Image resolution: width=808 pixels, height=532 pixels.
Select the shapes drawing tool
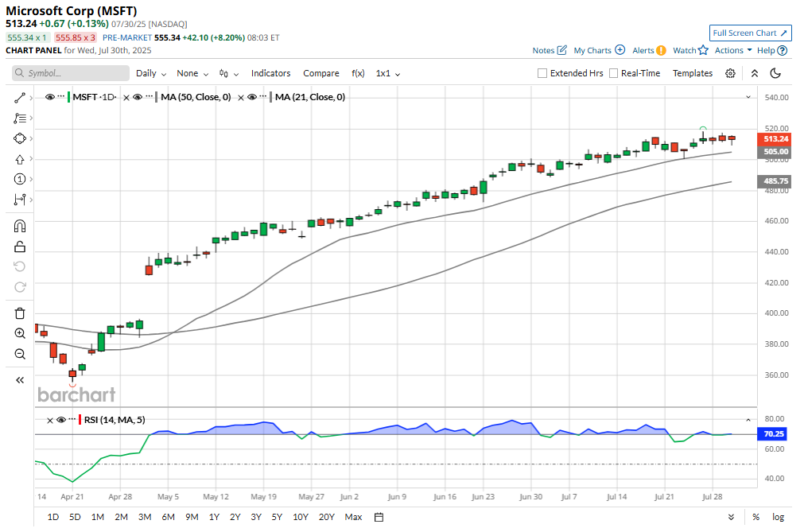[x=20, y=138]
